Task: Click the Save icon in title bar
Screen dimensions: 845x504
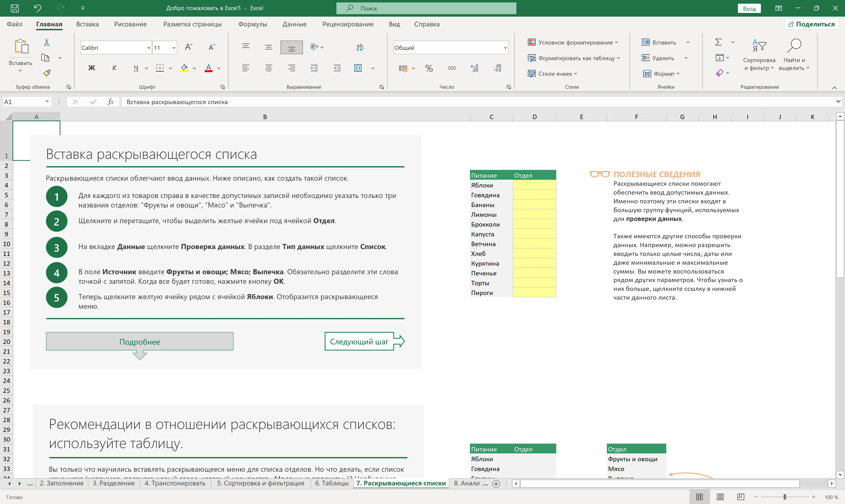Action: [x=15, y=8]
